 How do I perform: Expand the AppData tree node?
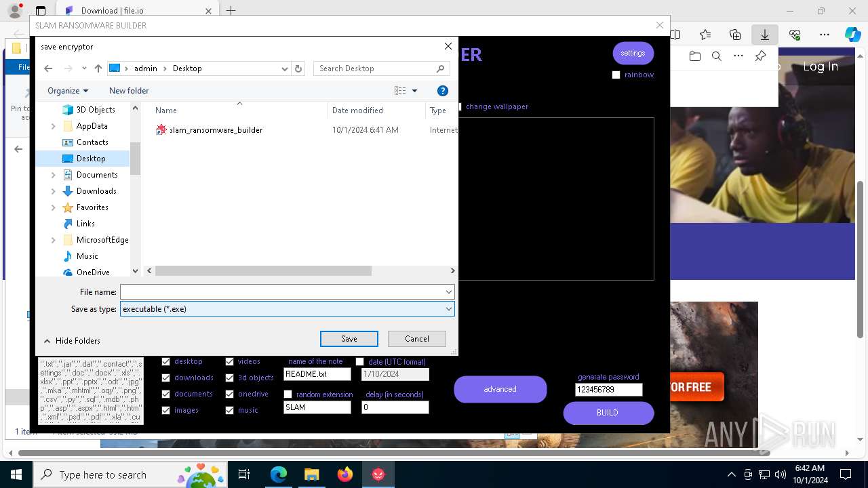[54, 126]
